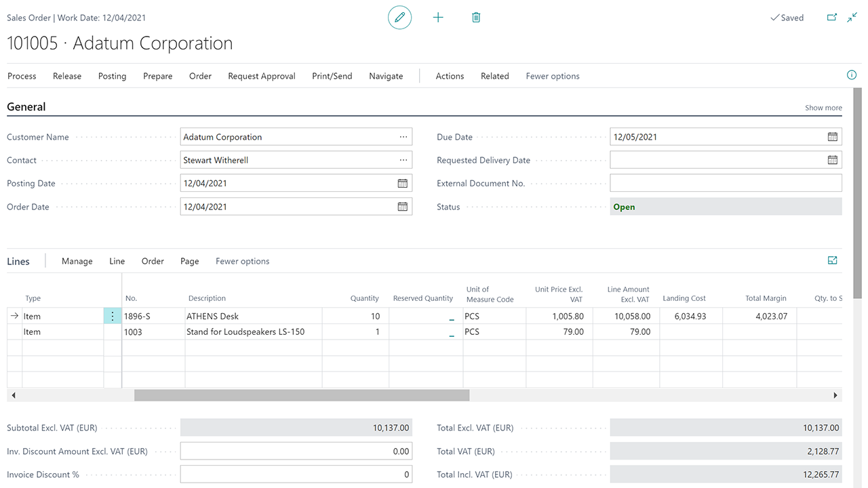Click the page vertical scrollbar
Screen dimensions: 868x488
[857, 193]
